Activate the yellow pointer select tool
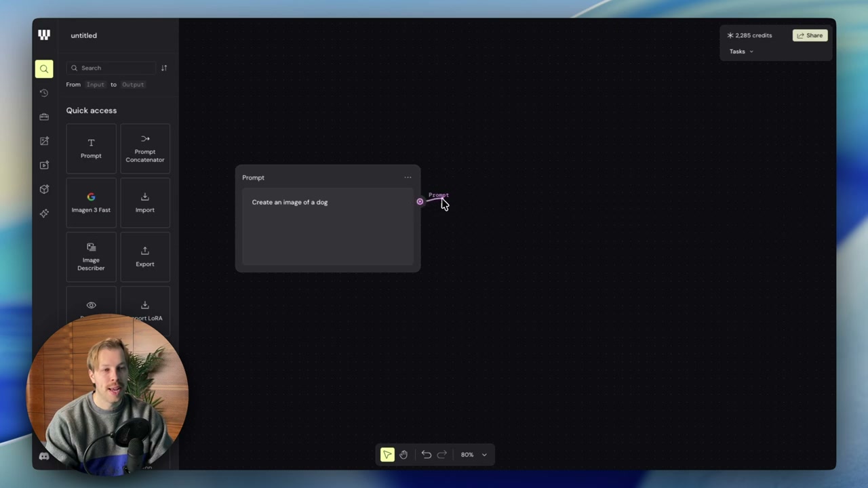The image size is (868, 488). [387, 455]
